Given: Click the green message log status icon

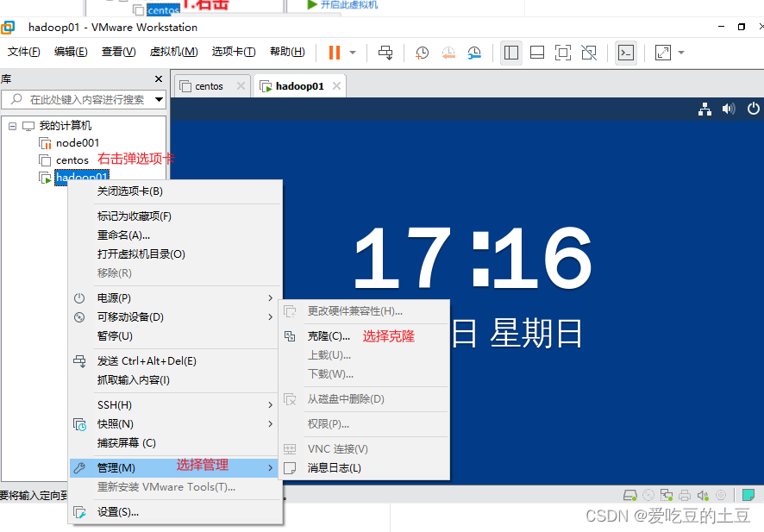Looking at the screenshot, I should tap(748, 496).
